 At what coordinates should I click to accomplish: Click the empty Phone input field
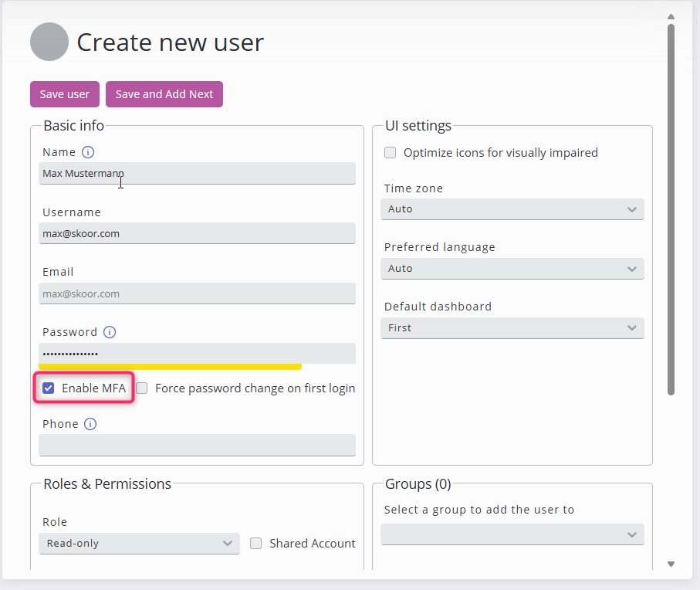197,445
